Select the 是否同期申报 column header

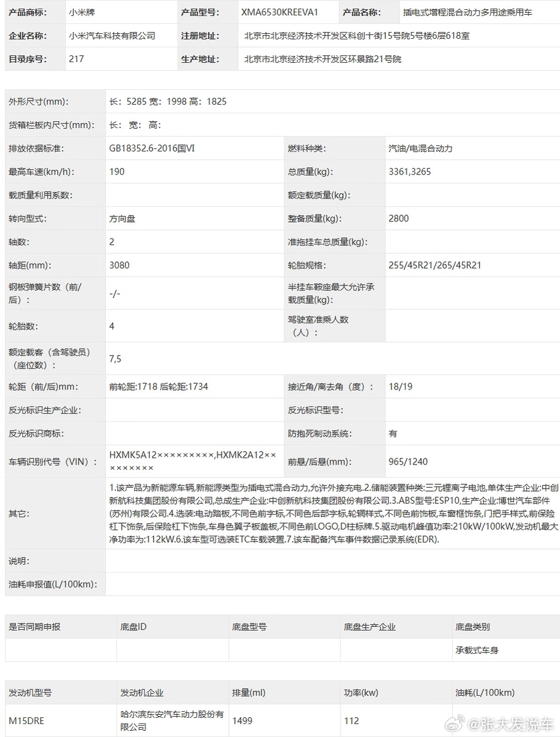(34, 626)
